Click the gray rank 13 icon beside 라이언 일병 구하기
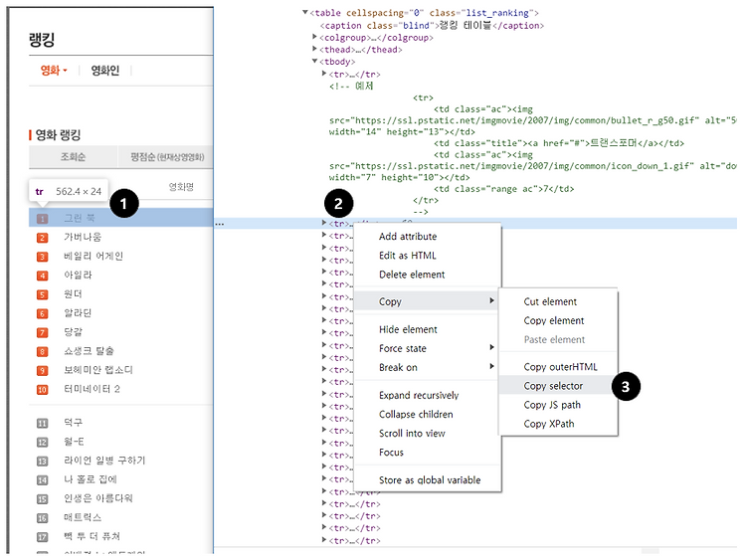This screenshot has width=746, height=560. tap(43, 462)
